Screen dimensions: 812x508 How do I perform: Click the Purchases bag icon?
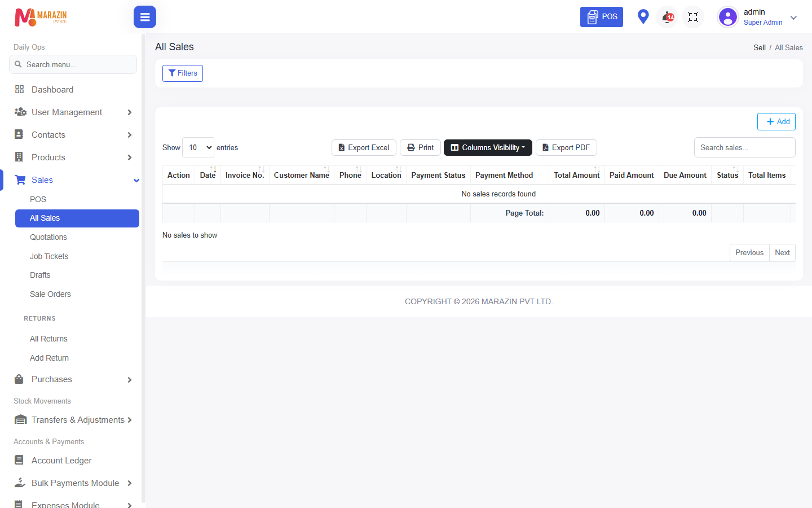(x=19, y=379)
